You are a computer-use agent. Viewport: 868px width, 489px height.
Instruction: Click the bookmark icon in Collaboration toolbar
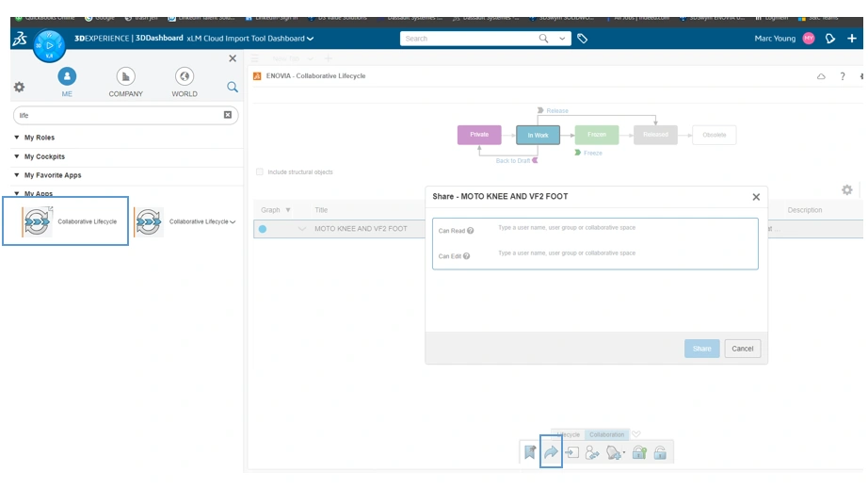(530, 452)
